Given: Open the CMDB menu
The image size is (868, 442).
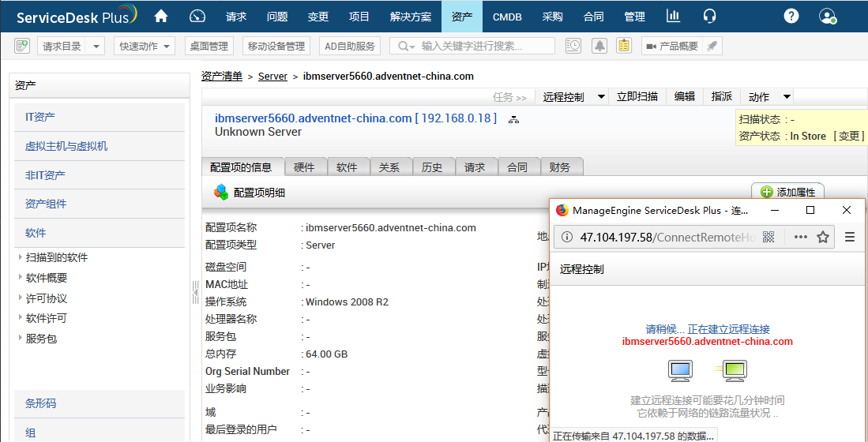Looking at the screenshot, I should coord(507,17).
